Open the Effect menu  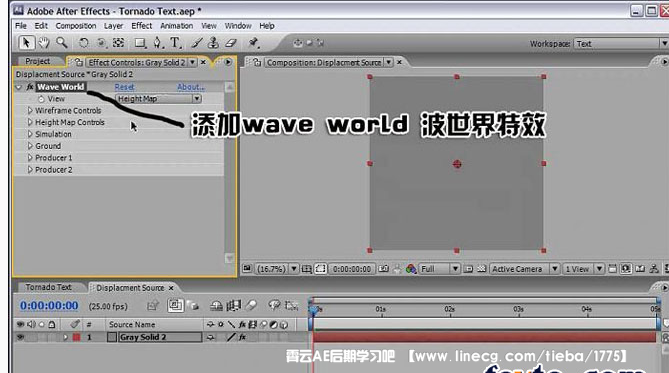[x=142, y=26]
